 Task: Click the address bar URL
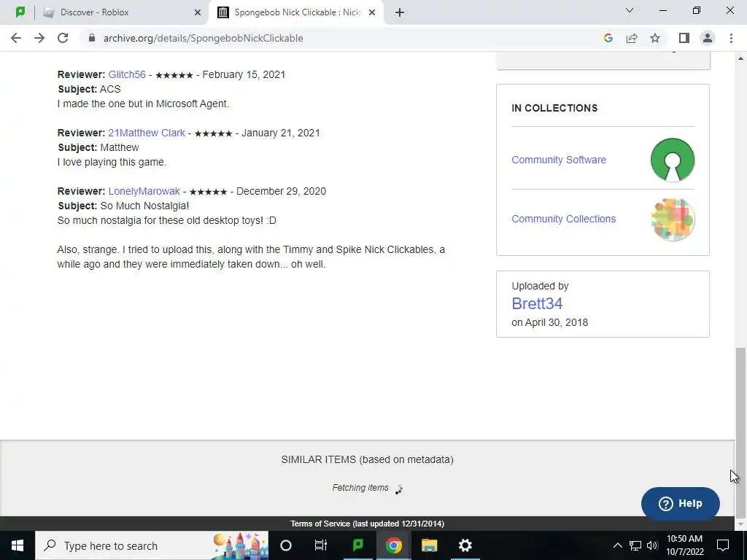tap(203, 38)
